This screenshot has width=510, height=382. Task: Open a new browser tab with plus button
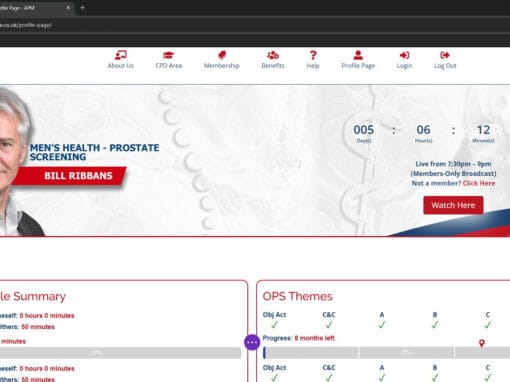83,7
